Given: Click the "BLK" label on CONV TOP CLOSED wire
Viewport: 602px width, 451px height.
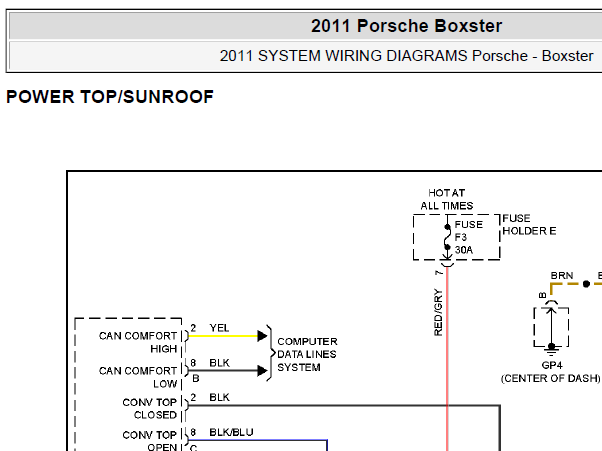Looking at the screenshot, I should point(219,397).
